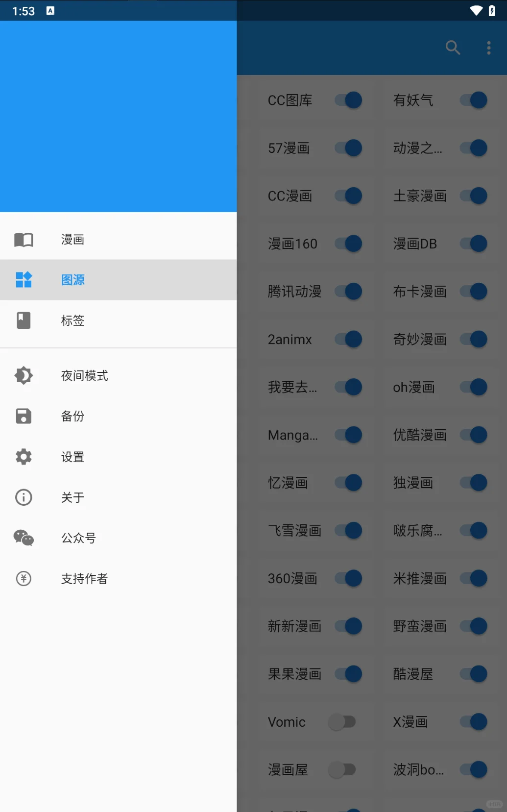Open the 支持作者 entry
The width and height of the screenshot is (507, 812).
[118, 579]
